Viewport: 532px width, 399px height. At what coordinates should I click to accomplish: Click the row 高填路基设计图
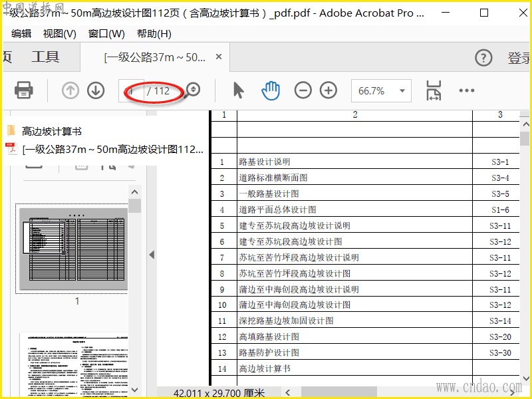pos(365,336)
